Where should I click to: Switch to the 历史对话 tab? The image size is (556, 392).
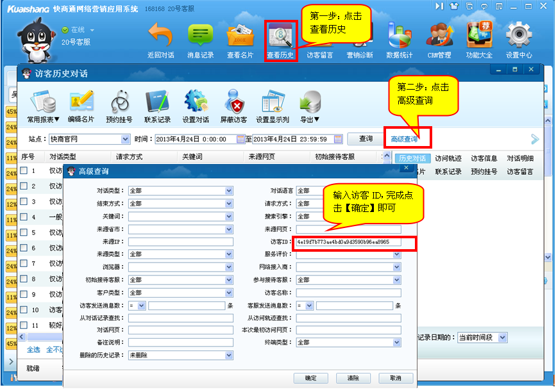point(412,158)
